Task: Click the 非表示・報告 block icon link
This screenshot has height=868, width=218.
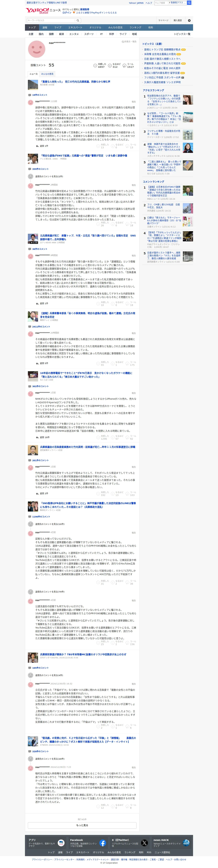Action: [129, 42]
